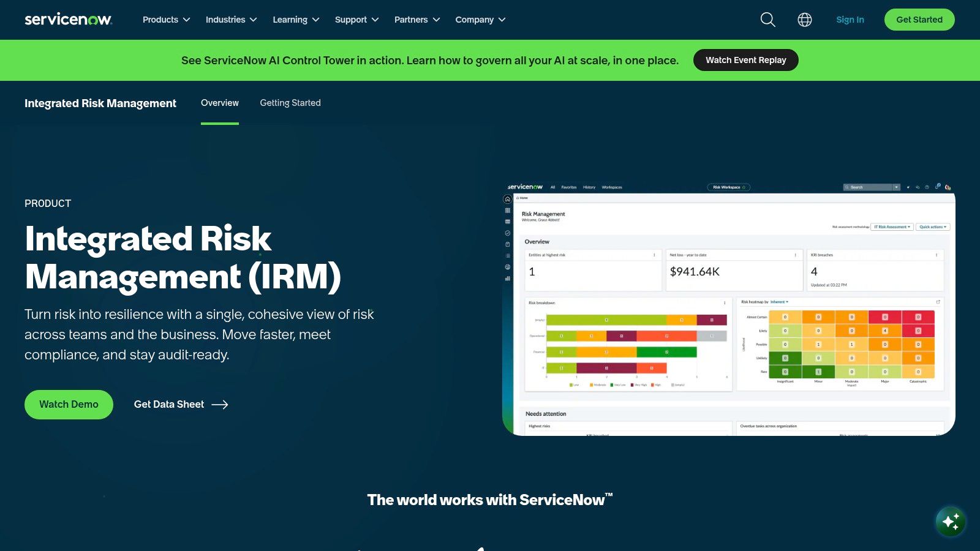Expand the Learning menu
This screenshot has width=980, height=551.
[x=296, y=20]
